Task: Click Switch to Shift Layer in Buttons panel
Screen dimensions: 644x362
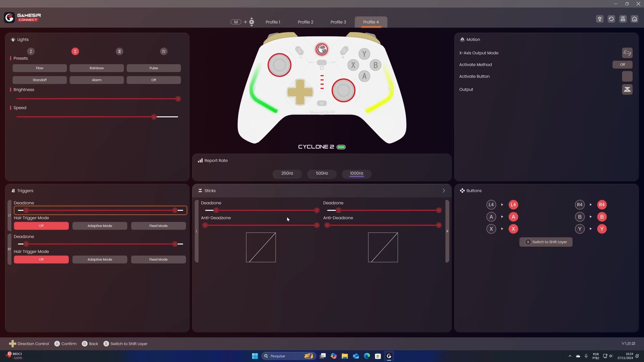Action: pos(546,242)
